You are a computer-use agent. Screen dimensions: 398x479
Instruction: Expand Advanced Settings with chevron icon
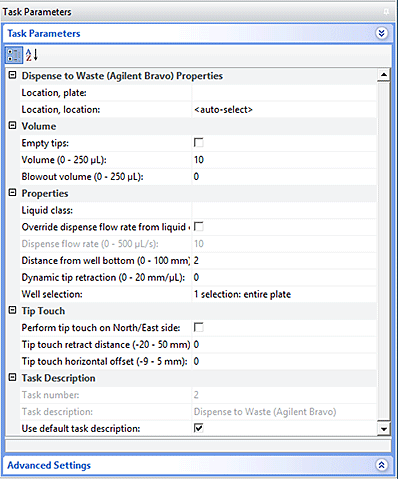382,465
